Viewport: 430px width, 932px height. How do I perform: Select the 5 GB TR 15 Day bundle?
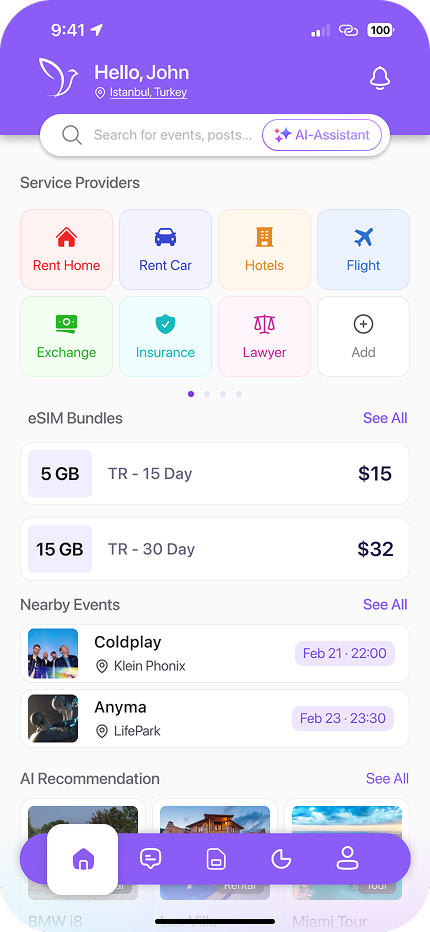point(215,474)
